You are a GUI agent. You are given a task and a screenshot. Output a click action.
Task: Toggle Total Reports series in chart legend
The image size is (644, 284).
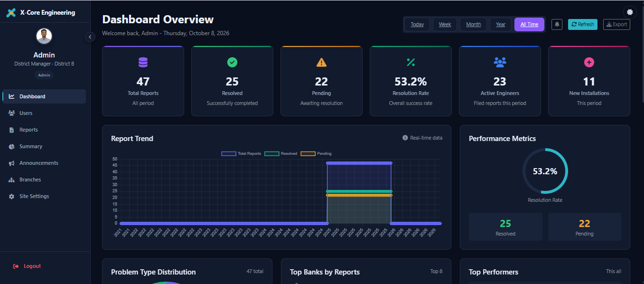242,153
